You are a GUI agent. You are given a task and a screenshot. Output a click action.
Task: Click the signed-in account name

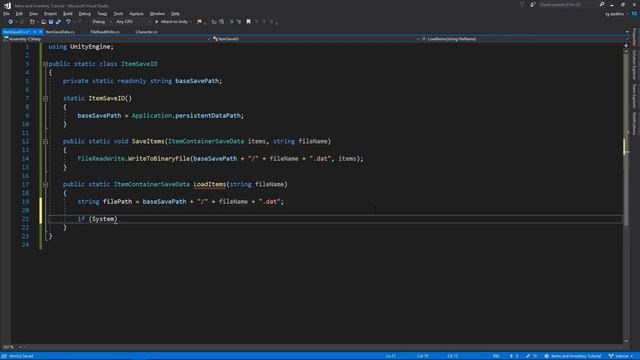[614, 14]
